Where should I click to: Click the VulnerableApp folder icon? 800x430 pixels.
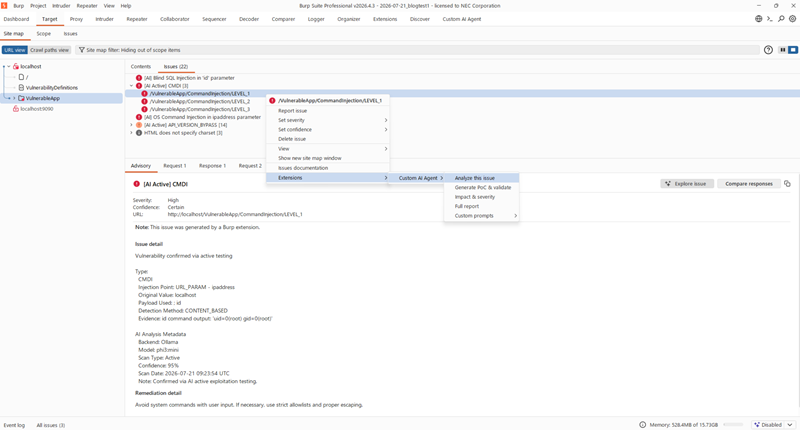21,98
